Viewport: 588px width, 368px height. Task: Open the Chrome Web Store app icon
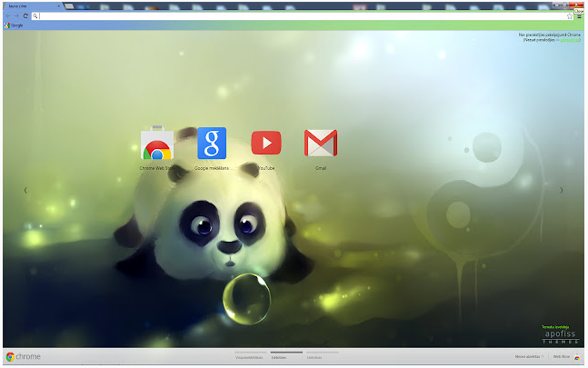[x=156, y=143]
